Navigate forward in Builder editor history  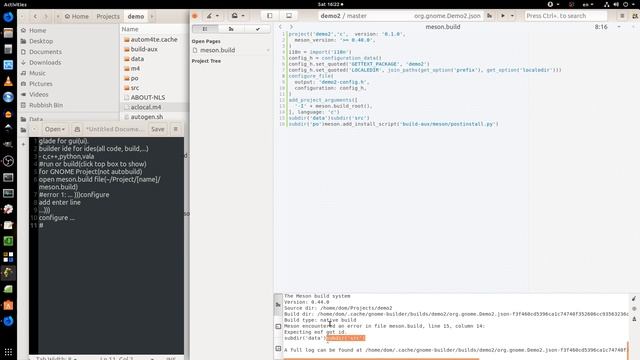[291, 27]
